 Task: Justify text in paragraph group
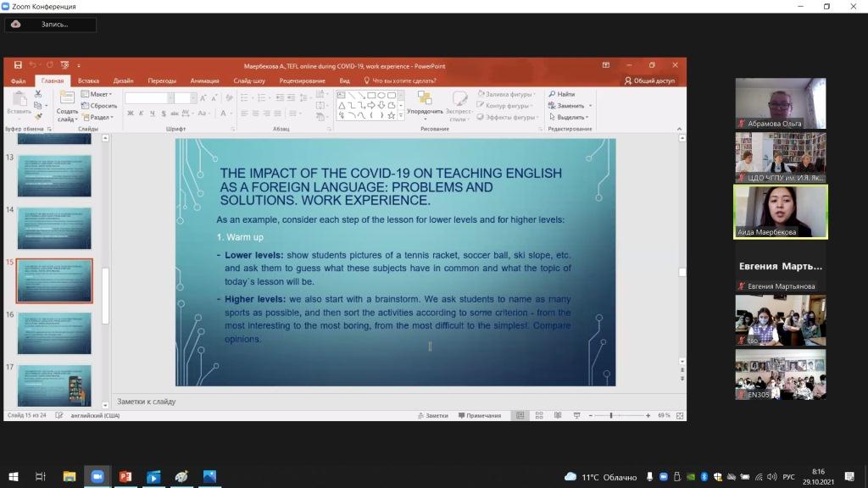point(277,114)
